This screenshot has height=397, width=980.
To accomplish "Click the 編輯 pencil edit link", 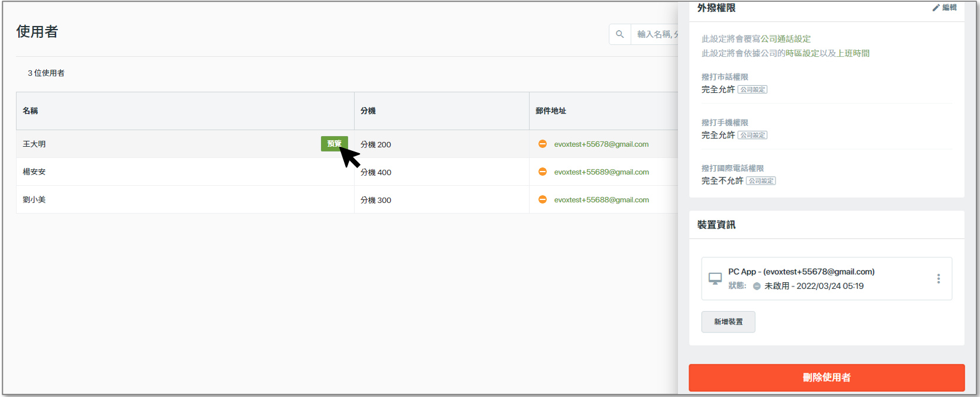I will pos(945,8).
